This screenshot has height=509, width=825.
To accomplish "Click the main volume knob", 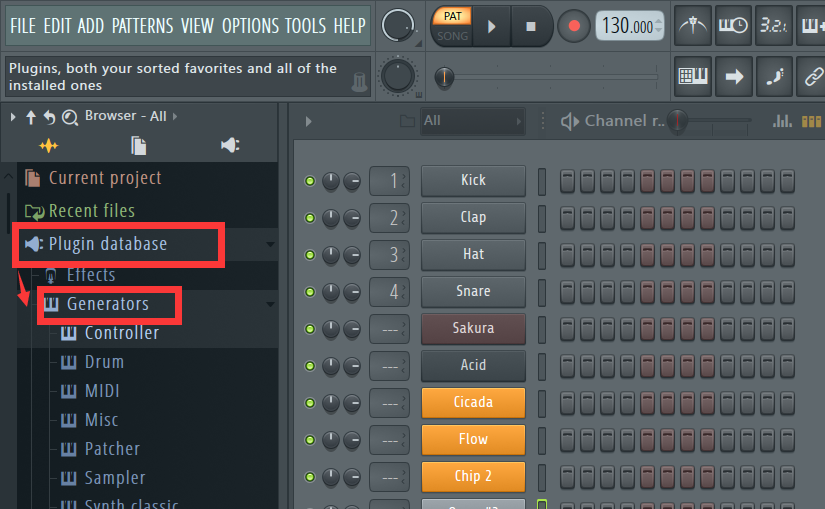I will pos(397,25).
